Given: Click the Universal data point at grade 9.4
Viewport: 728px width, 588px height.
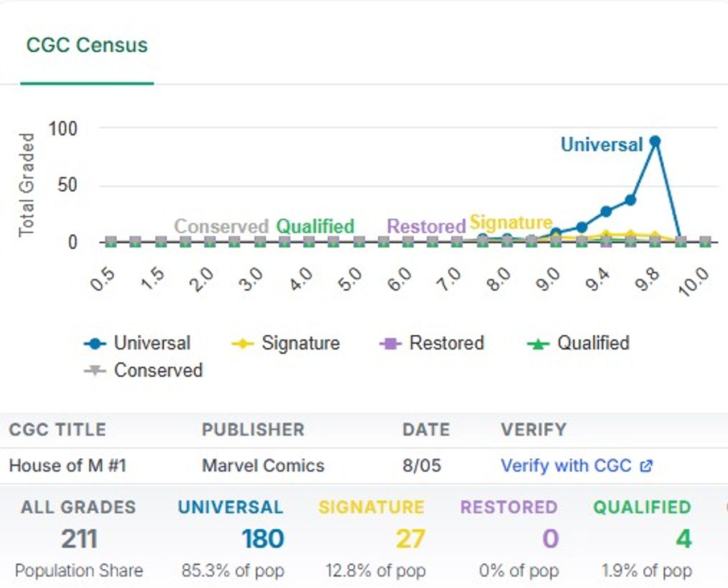Looking at the screenshot, I should [606, 212].
